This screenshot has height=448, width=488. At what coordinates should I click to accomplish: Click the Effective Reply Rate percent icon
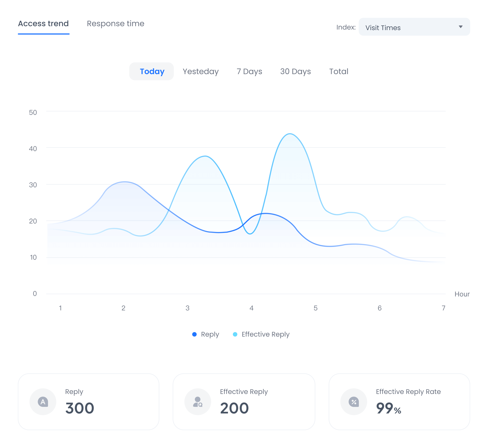[354, 402]
